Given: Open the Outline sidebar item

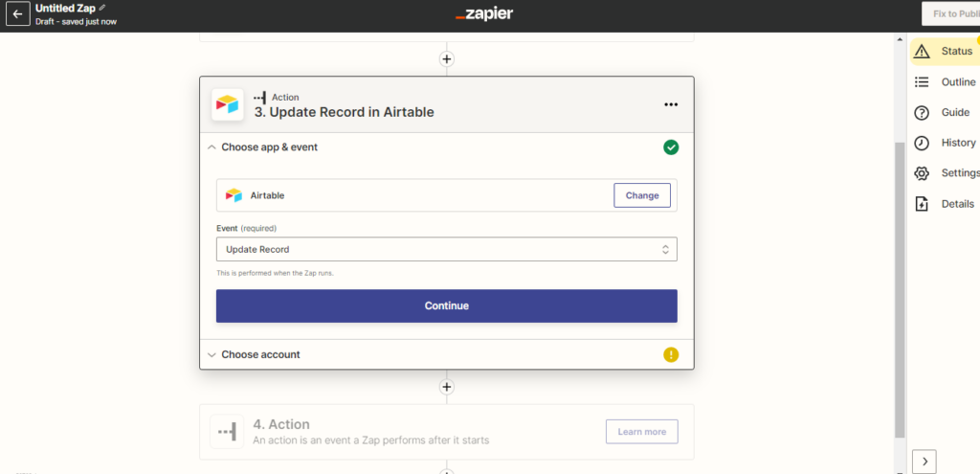Looking at the screenshot, I should pos(945,82).
